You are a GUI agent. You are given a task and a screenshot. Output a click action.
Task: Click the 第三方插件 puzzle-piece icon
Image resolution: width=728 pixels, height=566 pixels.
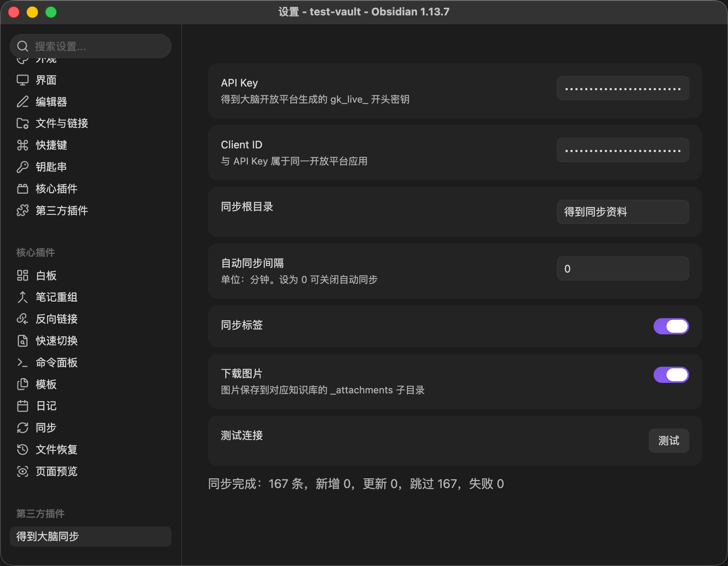pyautogui.click(x=23, y=211)
